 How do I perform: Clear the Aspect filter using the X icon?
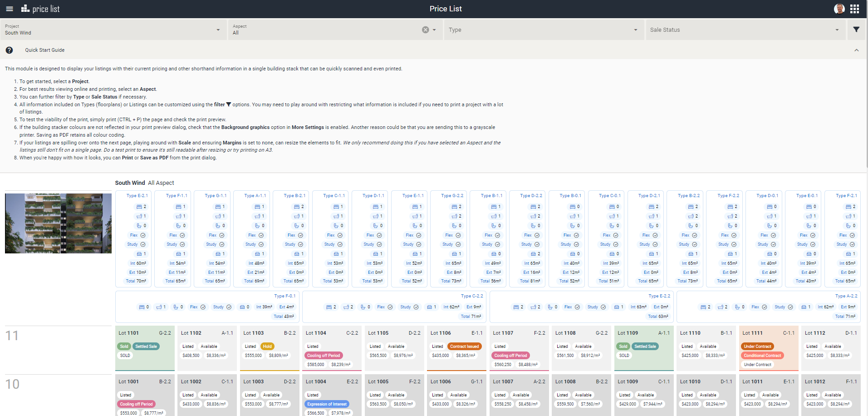[x=425, y=30]
